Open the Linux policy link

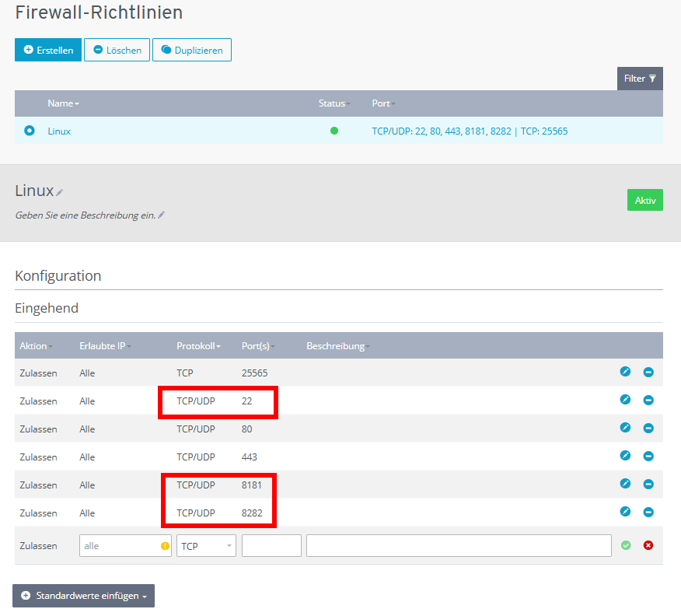[x=59, y=131]
